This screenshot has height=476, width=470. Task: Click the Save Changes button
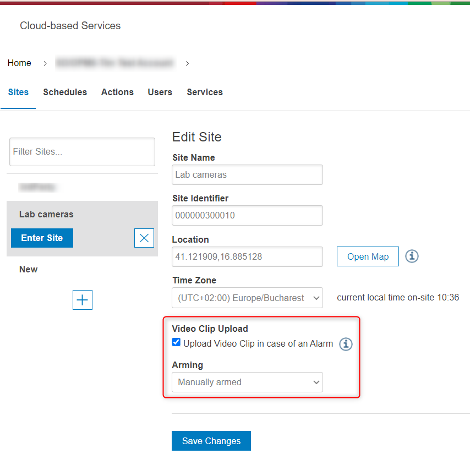click(211, 441)
